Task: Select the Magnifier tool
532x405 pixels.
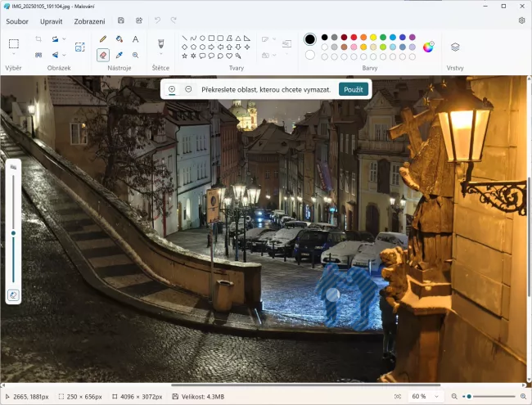Action: (x=136, y=55)
